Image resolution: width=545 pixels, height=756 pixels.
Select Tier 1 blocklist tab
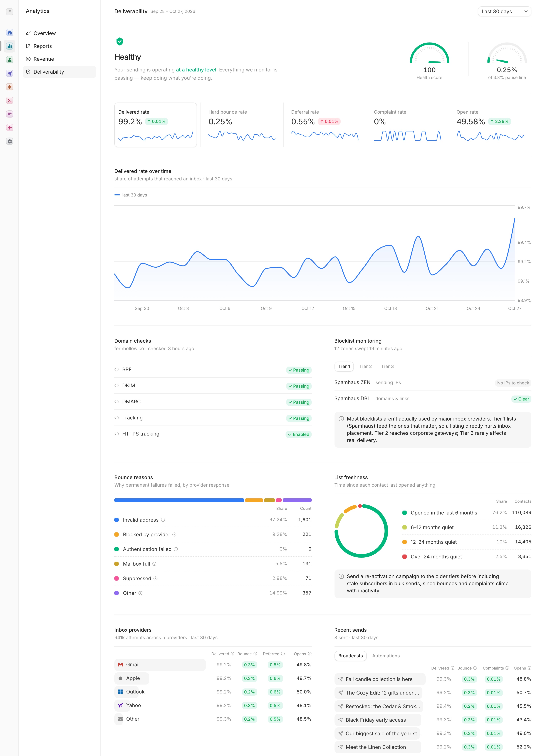tap(344, 366)
